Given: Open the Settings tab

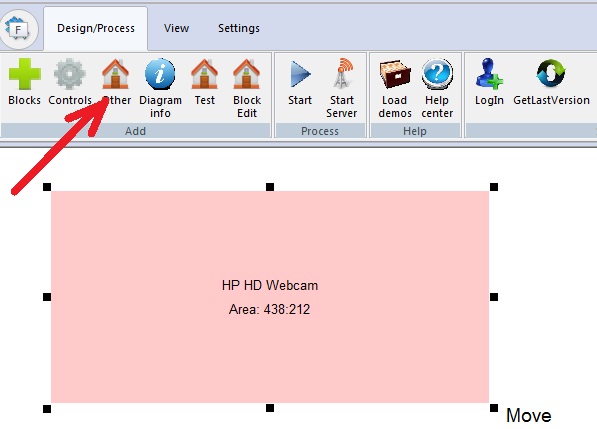Looking at the screenshot, I should click(x=239, y=28).
